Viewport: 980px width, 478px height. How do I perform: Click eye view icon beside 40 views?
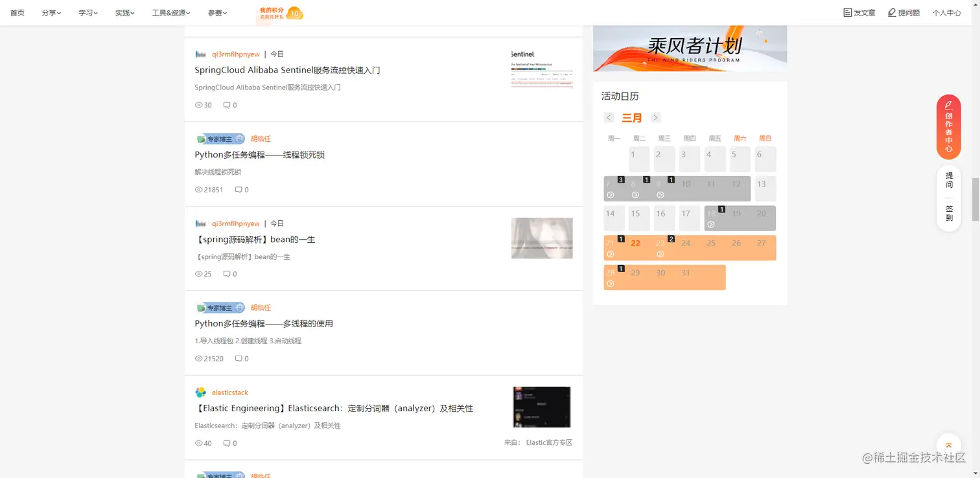click(x=198, y=444)
